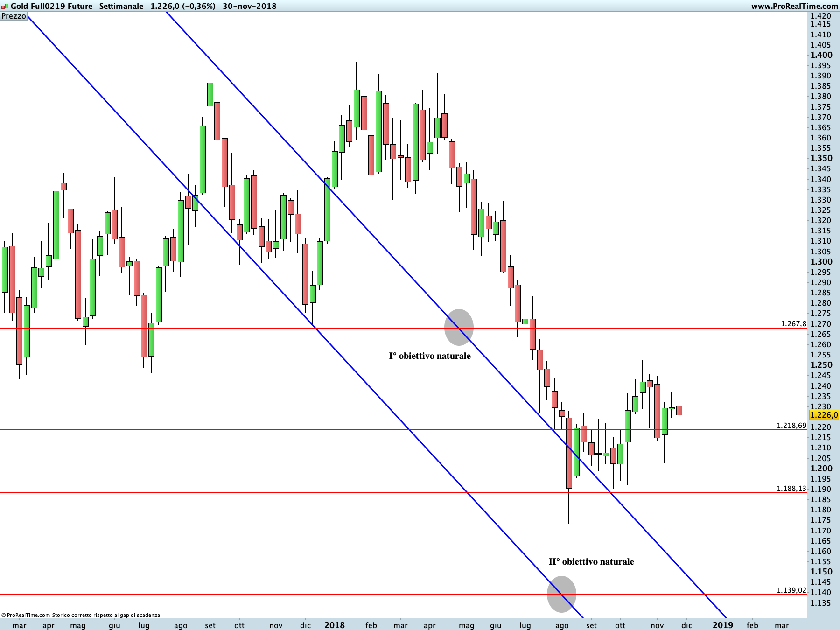
Task: Click the 1.400 level on price axis
Action: (x=821, y=55)
